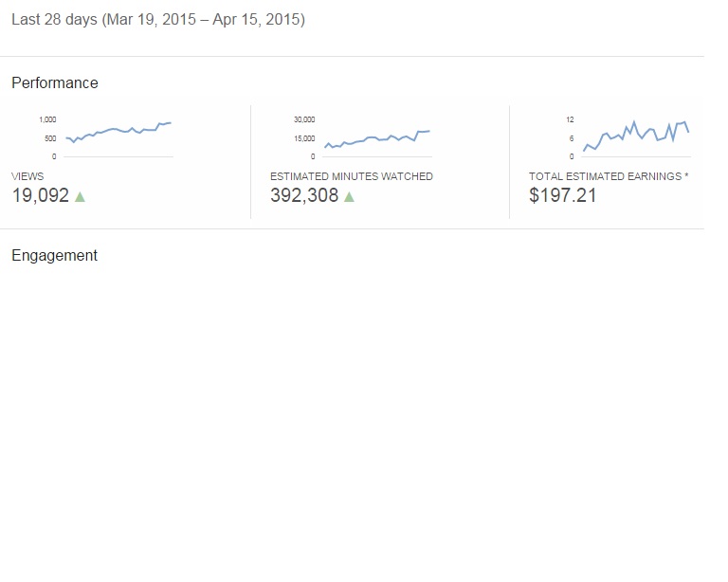Click the 15,000 axis label on minutes chart
The height and width of the screenshot is (582, 728).
pyautogui.click(x=304, y=138)
